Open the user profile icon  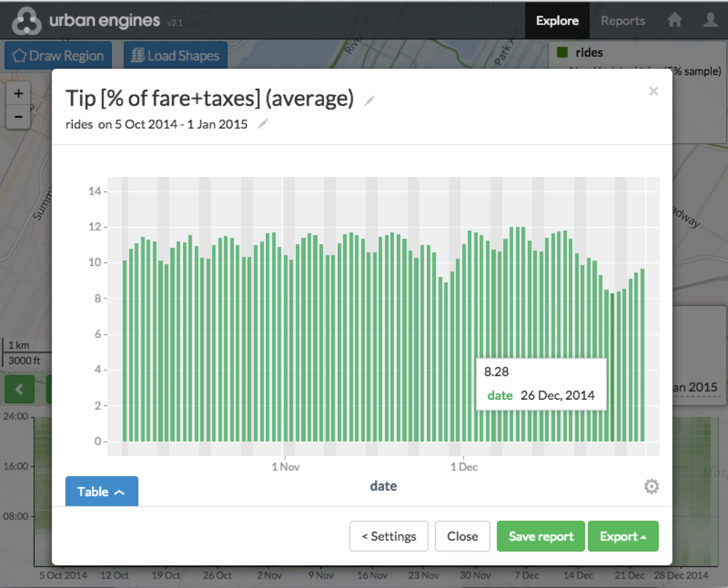click(710, 20)
